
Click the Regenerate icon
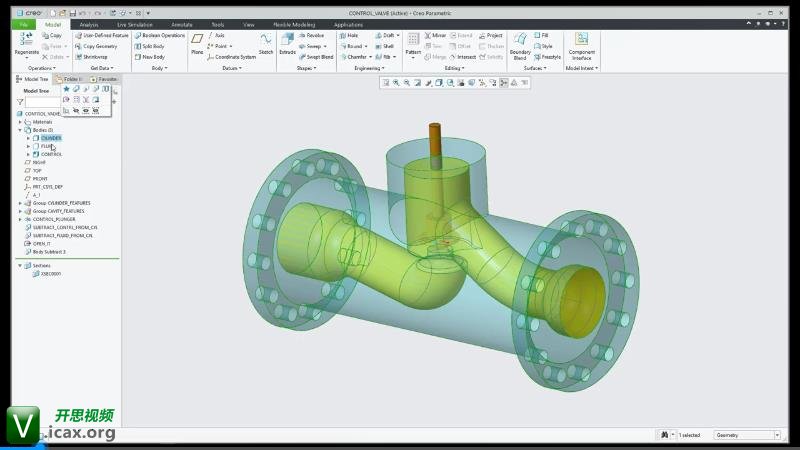(x=27, y=41)
